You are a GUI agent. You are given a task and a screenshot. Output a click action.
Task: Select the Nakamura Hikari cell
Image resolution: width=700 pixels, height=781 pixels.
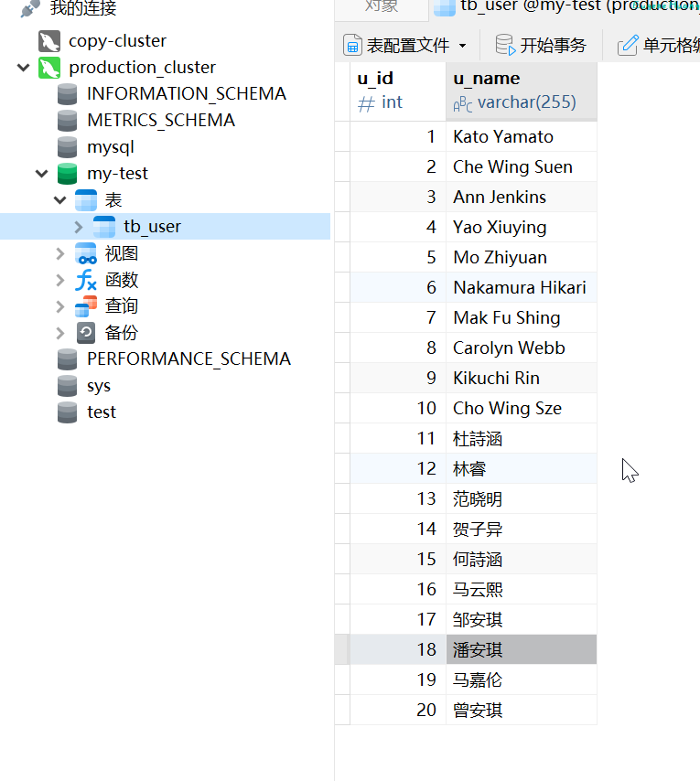(520, 288)
